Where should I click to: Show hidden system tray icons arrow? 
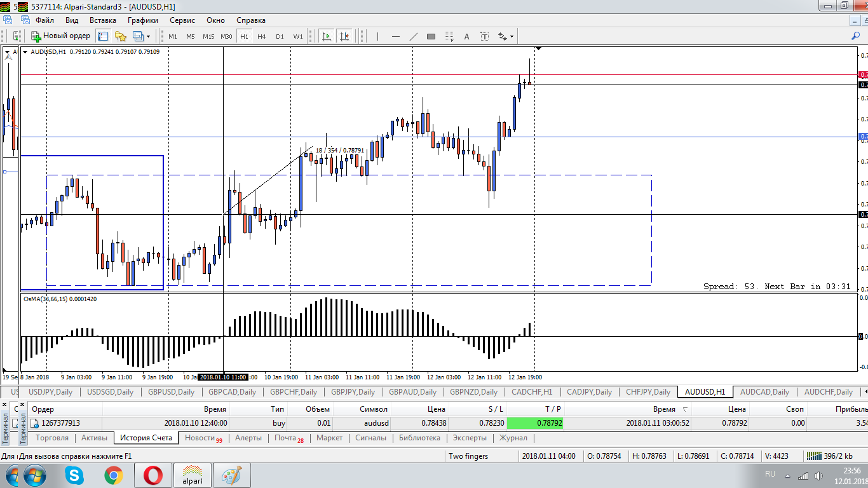(788, 475)
